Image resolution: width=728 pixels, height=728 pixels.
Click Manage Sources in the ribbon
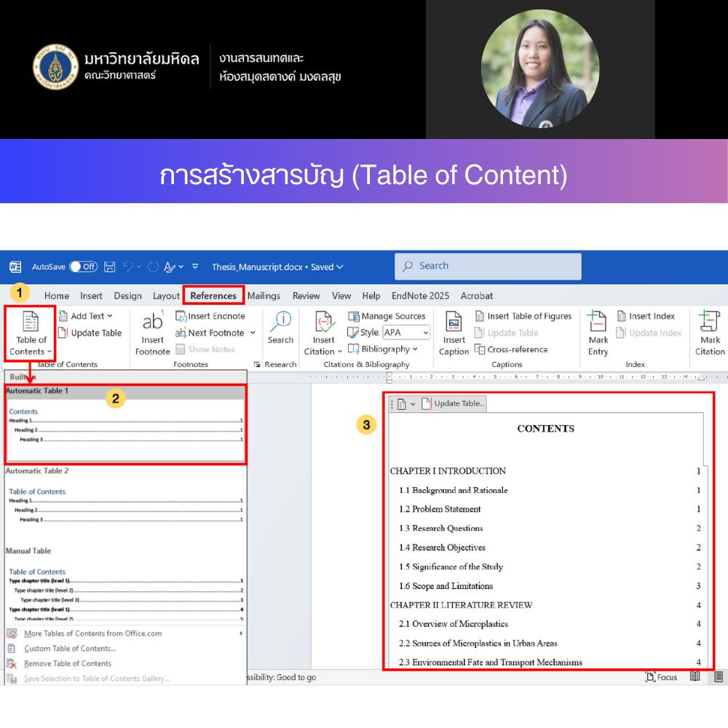[387, 316]
